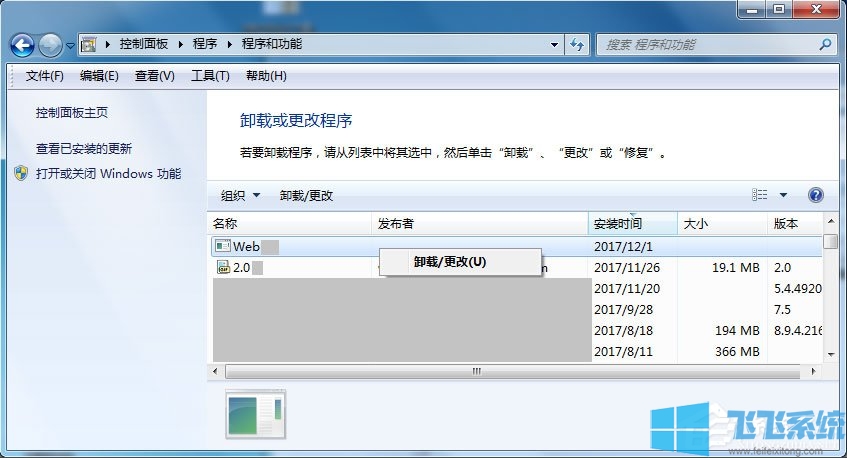Click the 194 MB size cell
847x458 pixels.
pyautogui.click(x=737, y=331)
